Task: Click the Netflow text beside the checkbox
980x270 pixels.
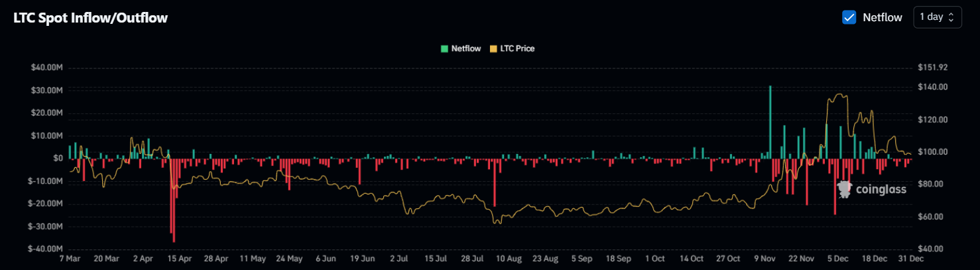Action: point(882,17)
